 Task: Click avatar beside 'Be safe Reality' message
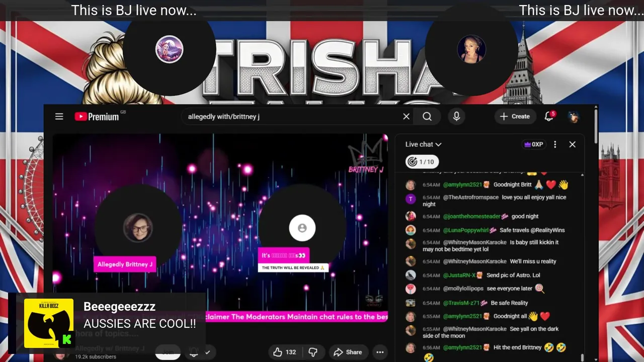(x=411, y=303)
